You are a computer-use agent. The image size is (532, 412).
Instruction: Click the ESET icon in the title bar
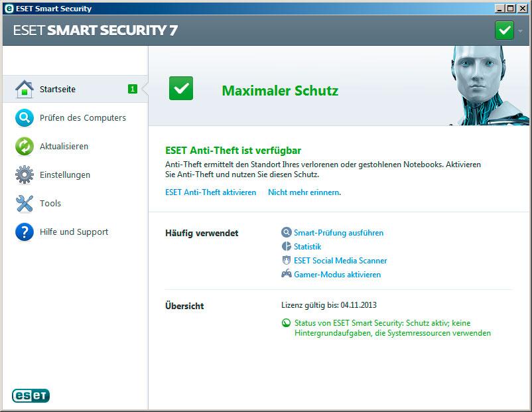tap(8, 9)
